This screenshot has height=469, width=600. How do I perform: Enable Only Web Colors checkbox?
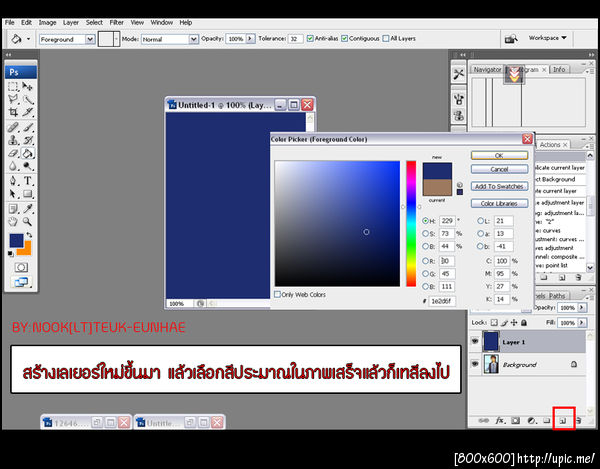(x=277, y=294)
